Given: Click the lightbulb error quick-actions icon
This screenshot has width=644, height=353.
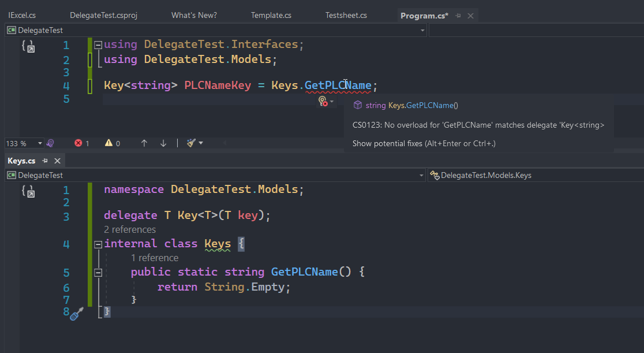Looking at the screenshot, I should pos(323,101).
